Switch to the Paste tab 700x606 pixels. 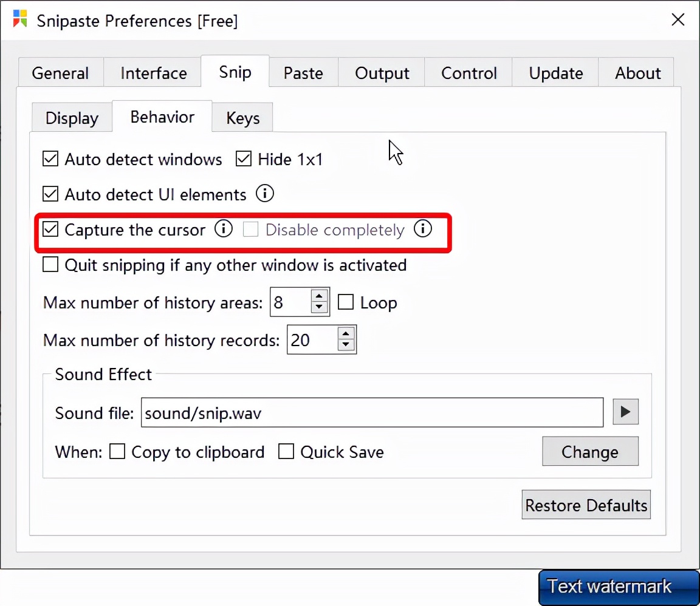[303, 73]
